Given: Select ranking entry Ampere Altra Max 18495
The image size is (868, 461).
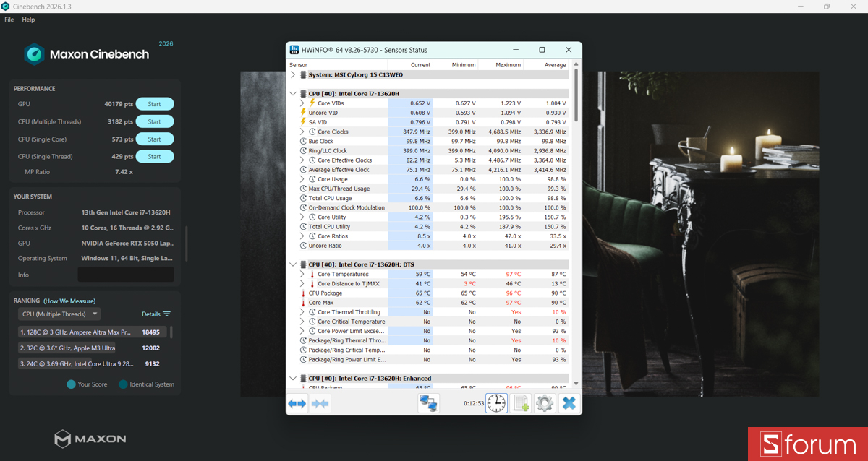Looking at the screenshot, I should click(92, 332).
